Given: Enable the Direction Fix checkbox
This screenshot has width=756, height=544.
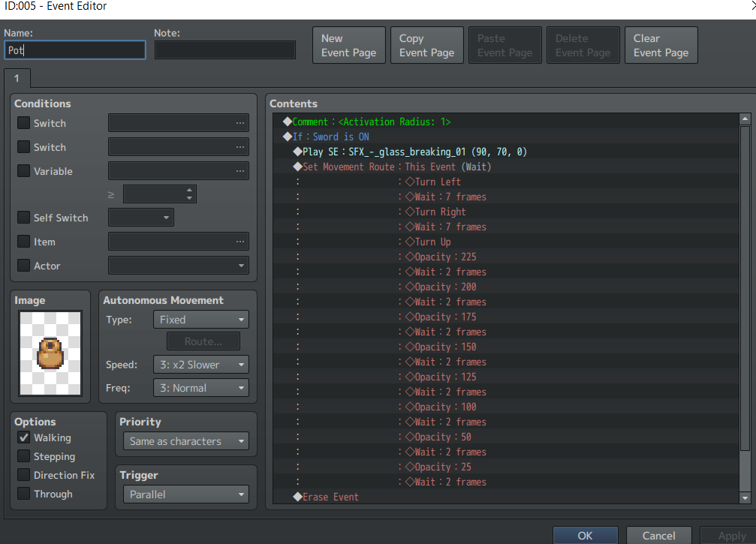Looking at the screenshot, I should pyautogui.click(x=23, y=475).
